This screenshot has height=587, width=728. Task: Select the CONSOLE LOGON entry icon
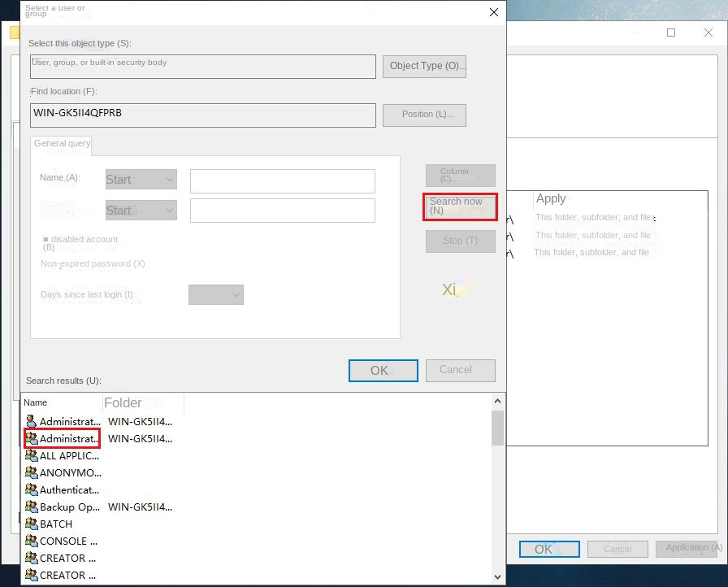(31, 541)
